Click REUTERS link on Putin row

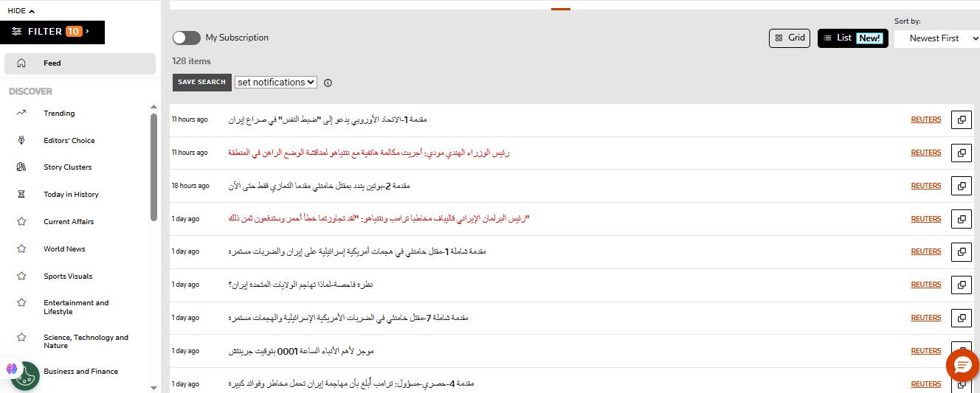(926, 186)
